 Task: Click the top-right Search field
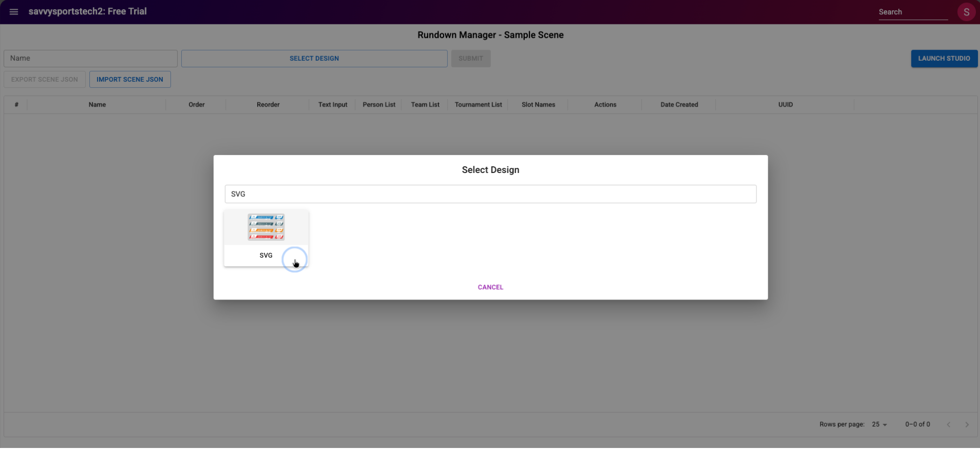point(912,12)
